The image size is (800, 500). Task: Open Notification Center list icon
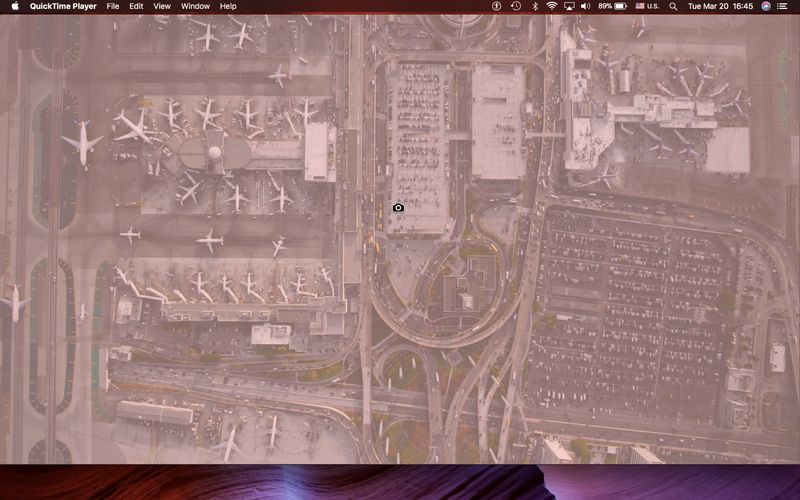click(x=782, y=6)
